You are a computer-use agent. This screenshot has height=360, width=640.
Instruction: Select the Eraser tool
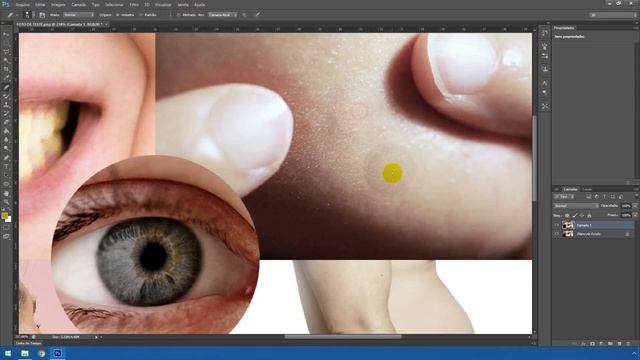click(x=6, y=122)
